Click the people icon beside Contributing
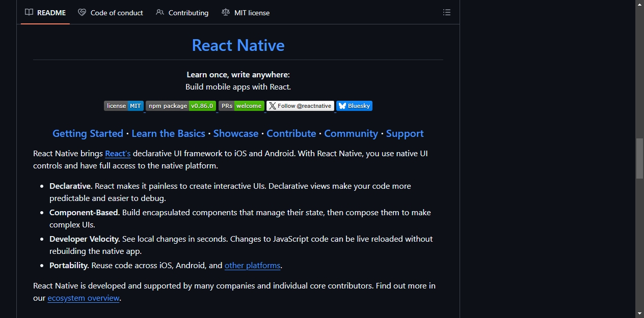Image resolution: width=644 pixels, height=318 pixels. (160, 12)
